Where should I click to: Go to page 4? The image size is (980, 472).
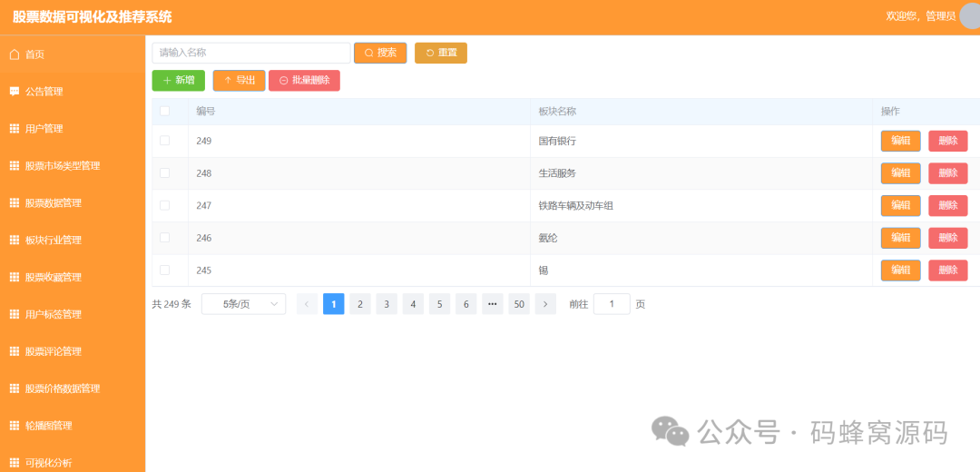tap(413, 304)
